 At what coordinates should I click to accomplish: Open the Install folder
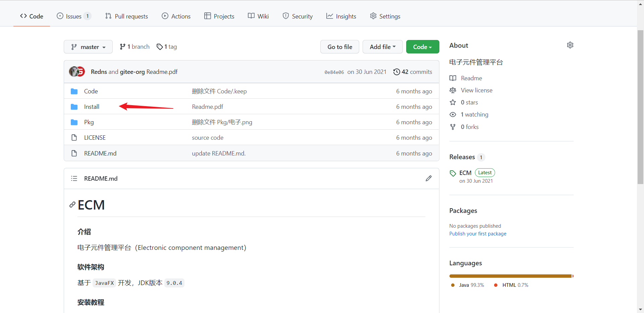pyautogui.click(x=92, y=107)
